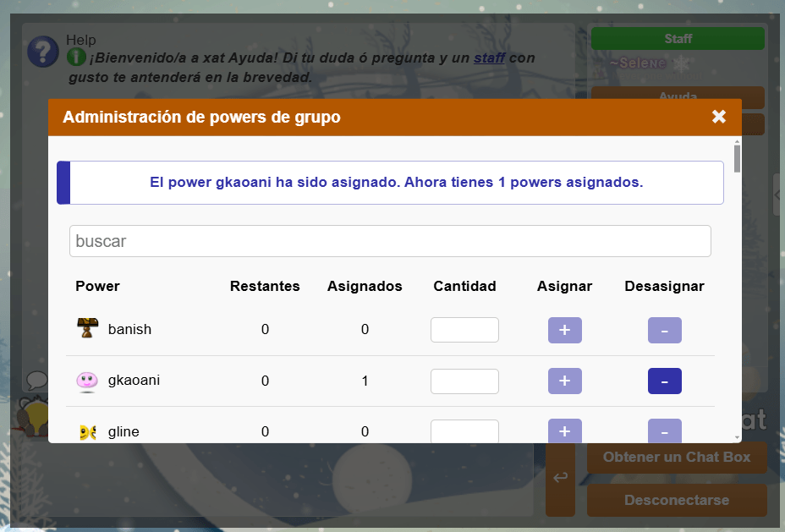Select the Staff tab
The width and height of the screenshot is (785, 532).
pos(678,39)
